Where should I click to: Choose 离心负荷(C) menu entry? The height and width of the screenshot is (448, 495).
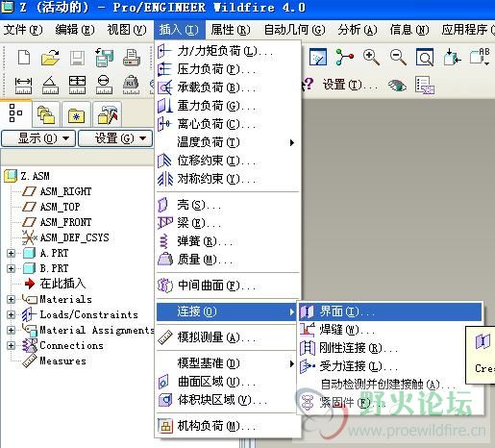coord(228,124)
